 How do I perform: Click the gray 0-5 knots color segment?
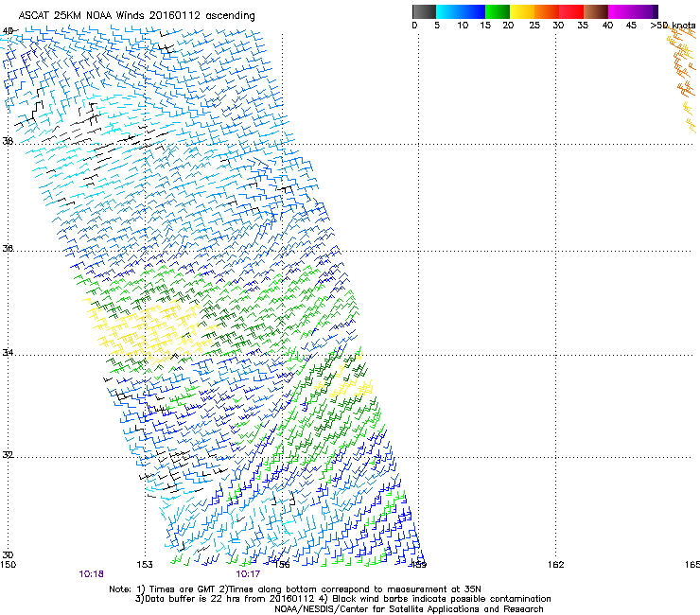pos(424,11)
